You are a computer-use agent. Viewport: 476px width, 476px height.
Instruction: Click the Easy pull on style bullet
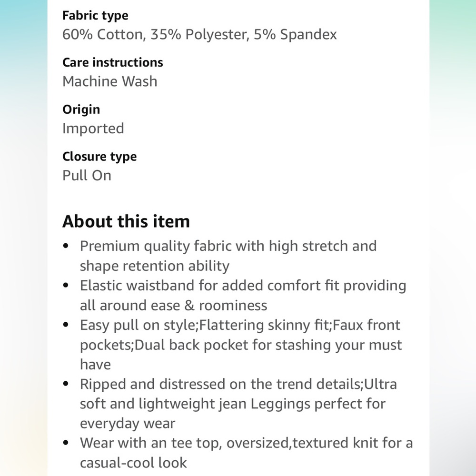click(x=240, y=325)
